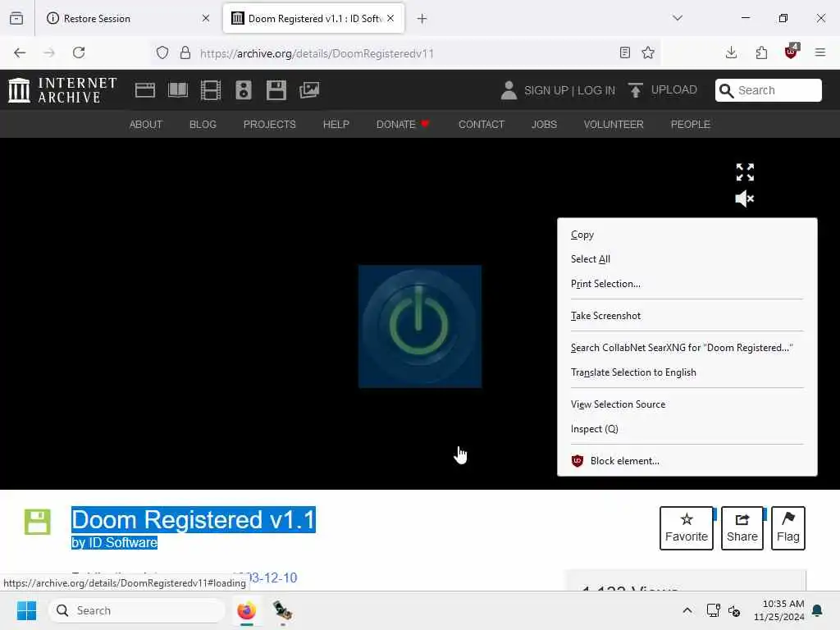The image size is (840, 630).
Task: List all tabs dropdown arrow
Action: tap(678, 18)
